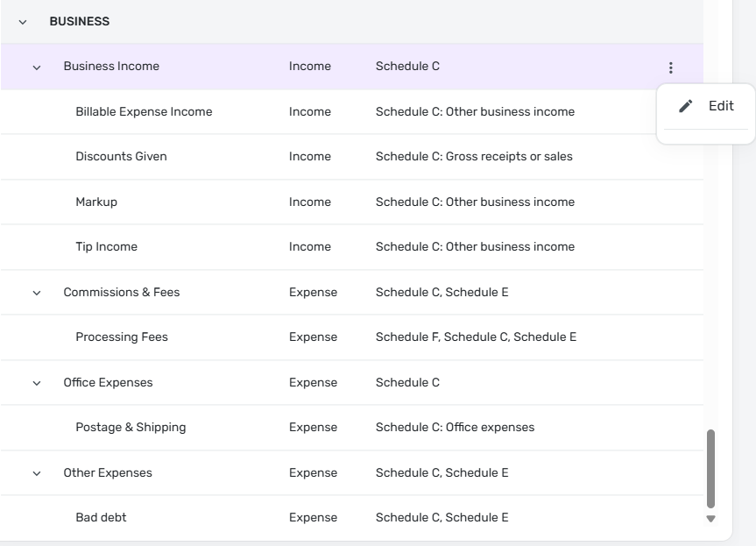This screenshot has width=756, height=546.
Task: Select the Markup category row
Action: click(x=96, y=202)
